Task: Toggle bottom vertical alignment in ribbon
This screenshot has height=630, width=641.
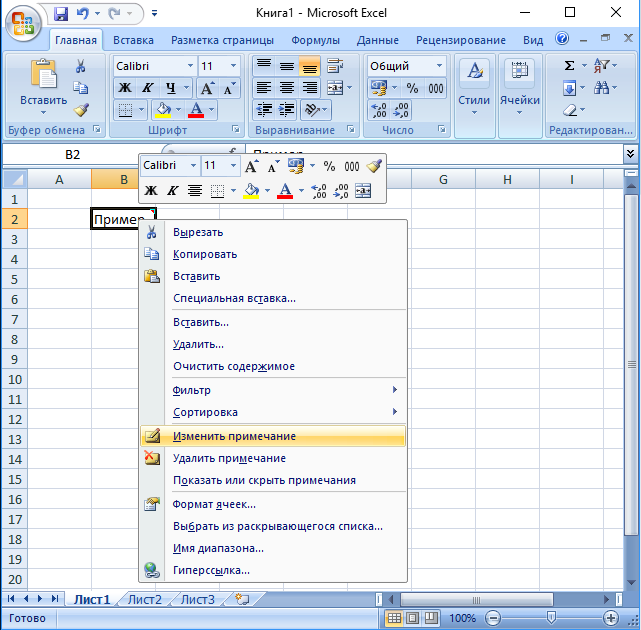Action: pyautogui.click(x=309, y=66)
